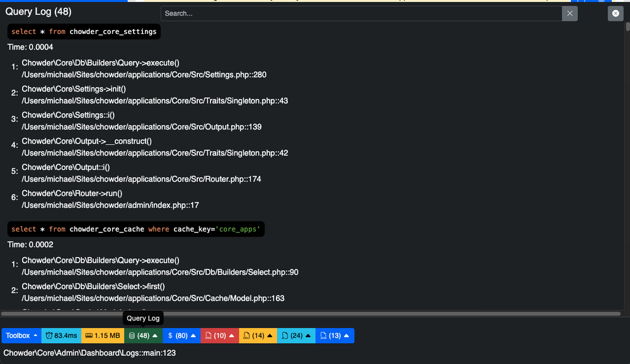Click the X button in the search field
630x364 pixels.
point(570,13)
